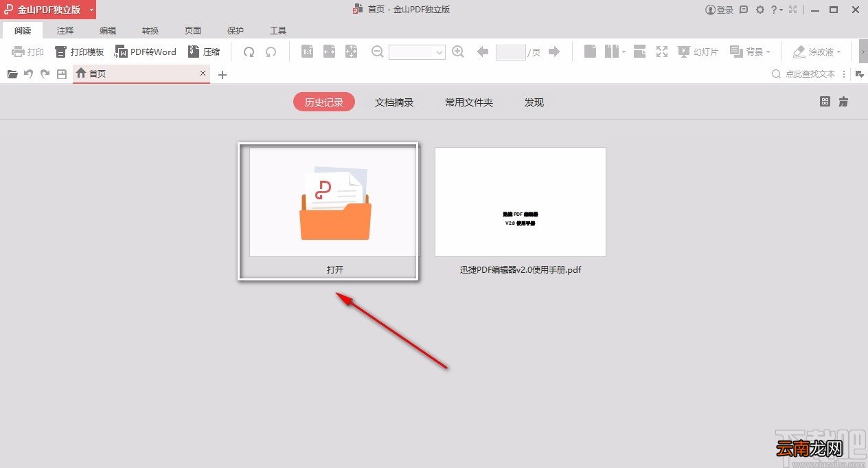Viewport: 868px width, 468px height.
Task: Open the feedback message icon in title bar
Action: [x=744, y=10]
